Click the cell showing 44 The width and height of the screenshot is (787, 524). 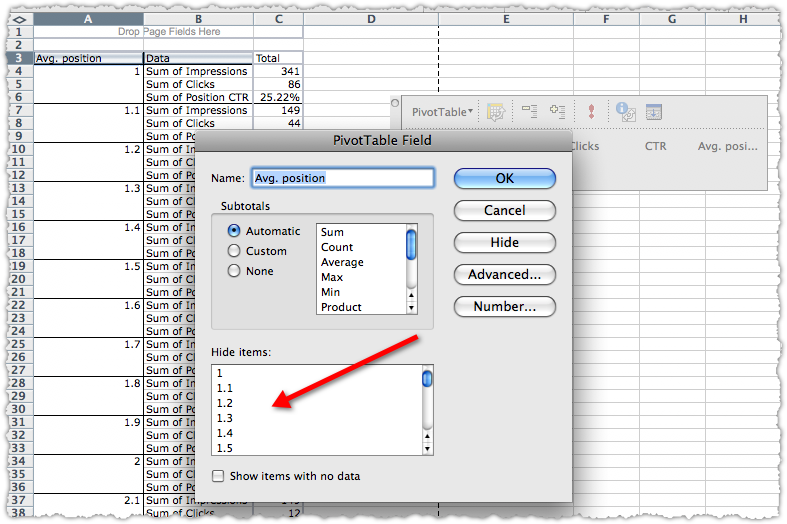pos(279,123)
